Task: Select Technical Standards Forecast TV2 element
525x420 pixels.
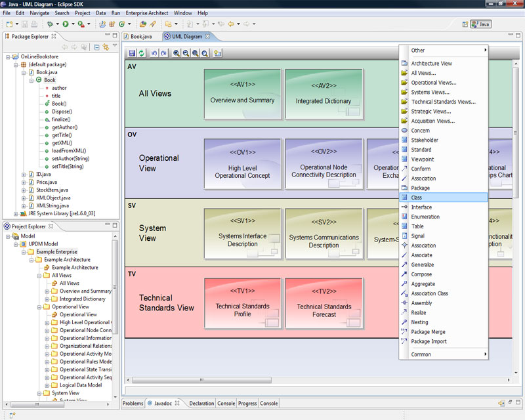Action: tap(324, 303)
